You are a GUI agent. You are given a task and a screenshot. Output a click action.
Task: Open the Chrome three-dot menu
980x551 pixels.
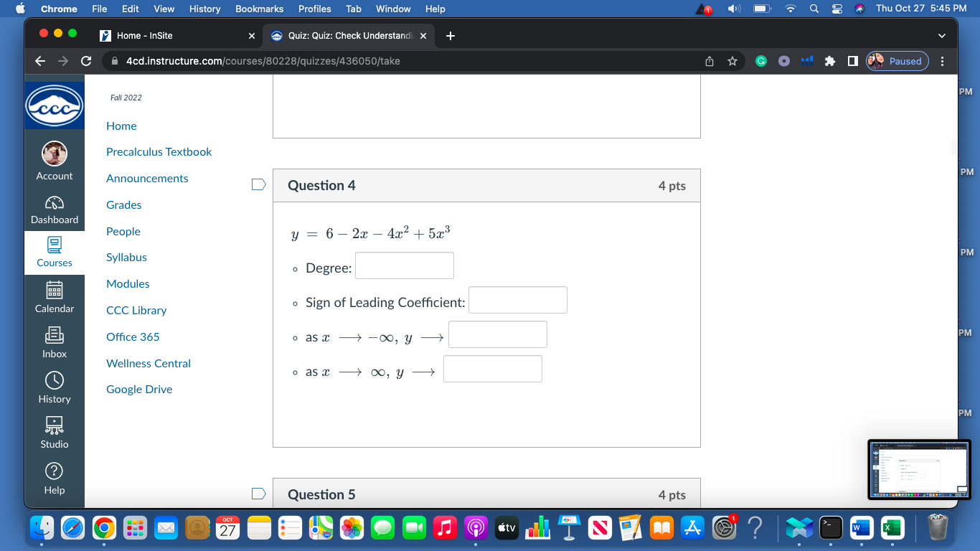click(x=943, y=61)
